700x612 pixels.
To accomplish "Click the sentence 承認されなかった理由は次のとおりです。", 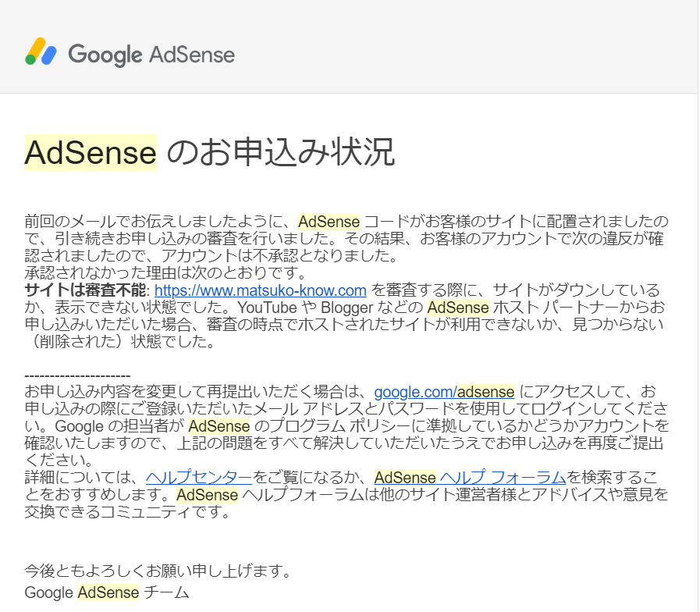I will 166,272.
